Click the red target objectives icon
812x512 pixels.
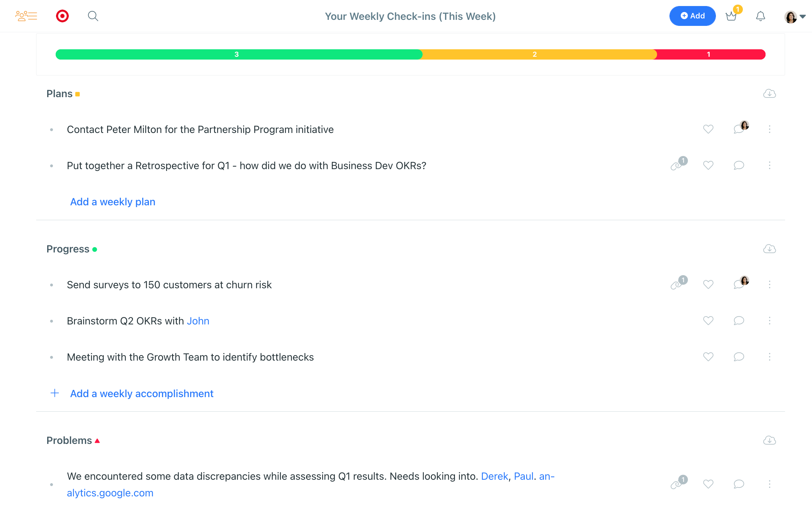(62, 16)
